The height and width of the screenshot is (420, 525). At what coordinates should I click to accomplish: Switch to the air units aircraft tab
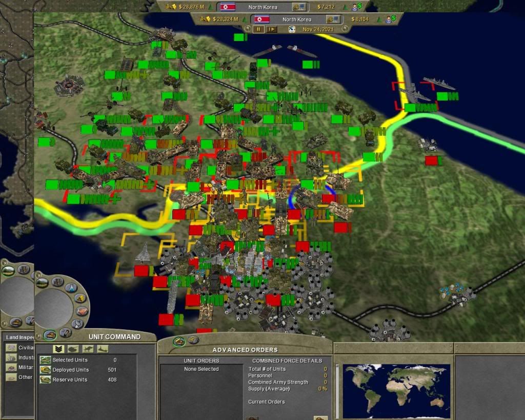(x=88, y=349)
